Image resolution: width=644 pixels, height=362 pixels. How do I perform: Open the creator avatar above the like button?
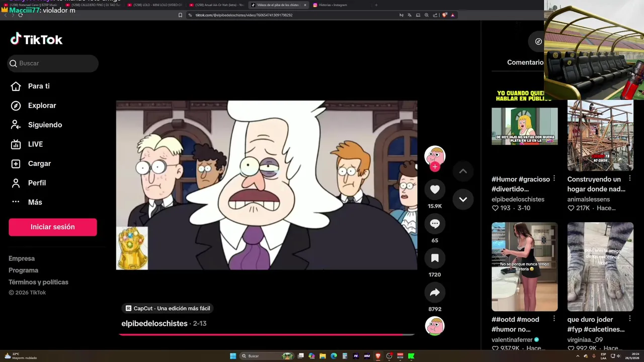coord(435,156)
